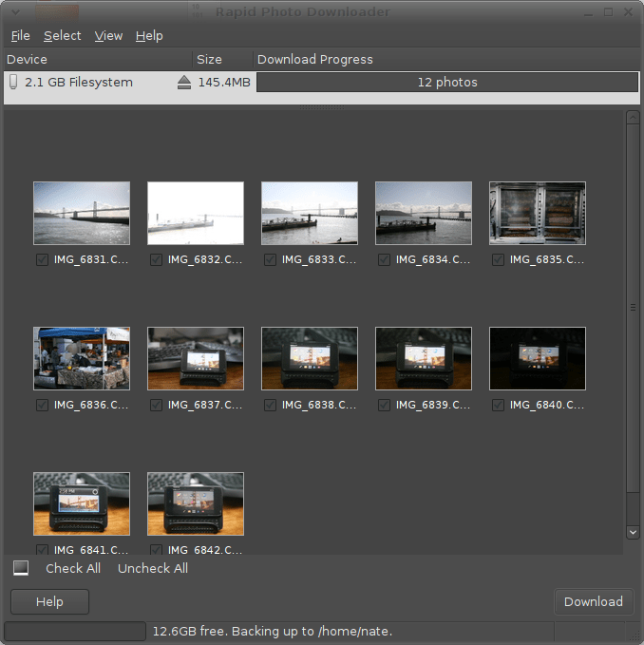The width and height of the screenshot is (644, 645).
Task: Click the USB device icon beside 2.1 GB Filesystem
Action: [x=13, y=82]
